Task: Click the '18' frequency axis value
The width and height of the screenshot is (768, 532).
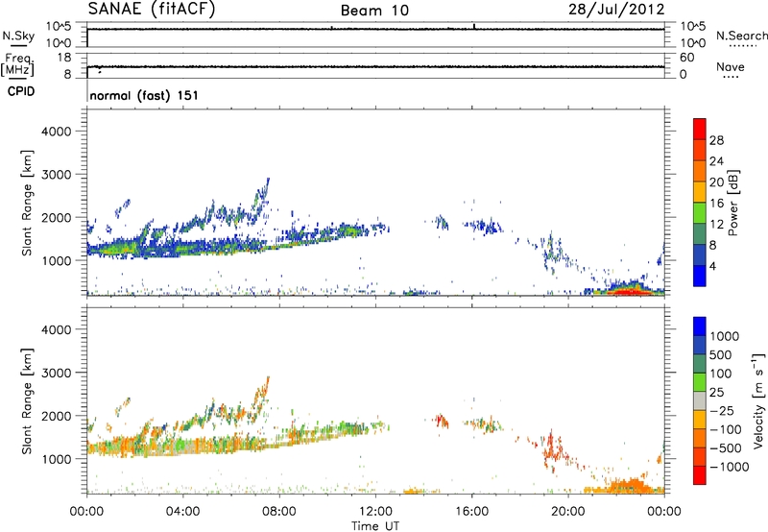Action: tap(63, 58)
